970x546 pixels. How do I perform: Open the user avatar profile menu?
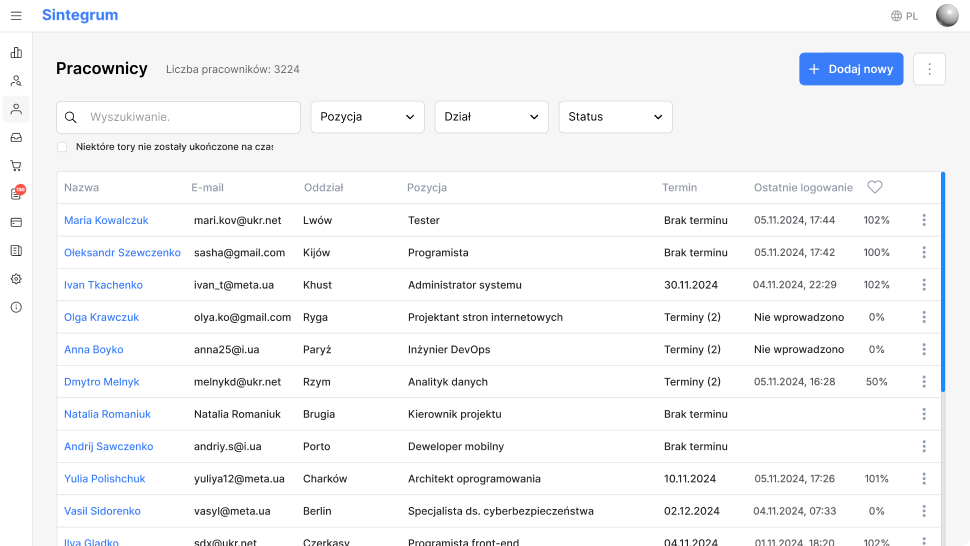[x=946, y=15]
